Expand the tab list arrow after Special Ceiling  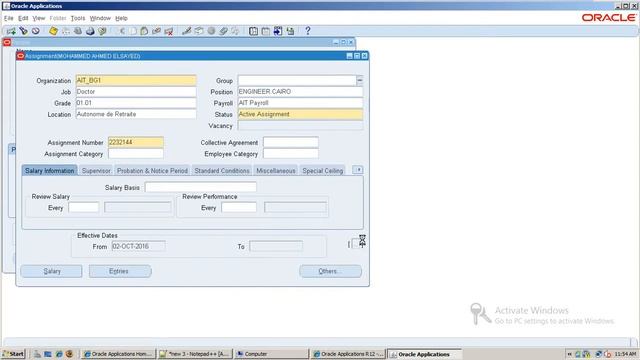(x=358, y=170)
